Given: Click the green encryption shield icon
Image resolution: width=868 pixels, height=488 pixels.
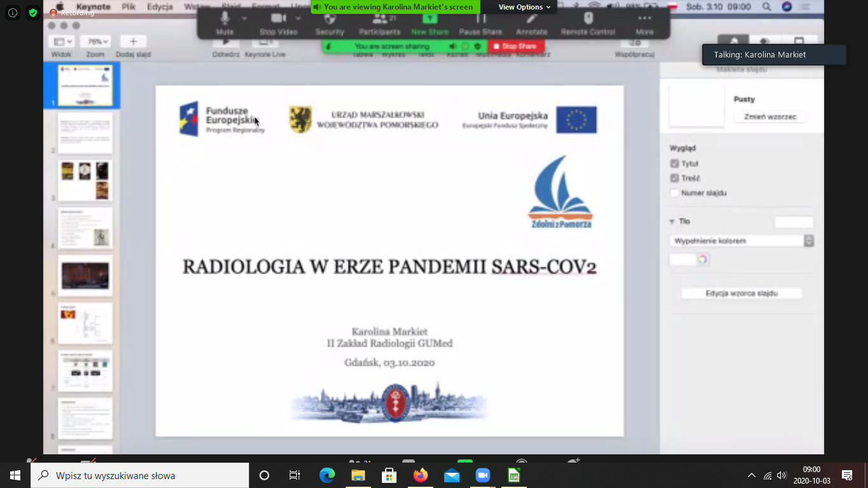Looking at the screenshot, I should coord(33,13).
